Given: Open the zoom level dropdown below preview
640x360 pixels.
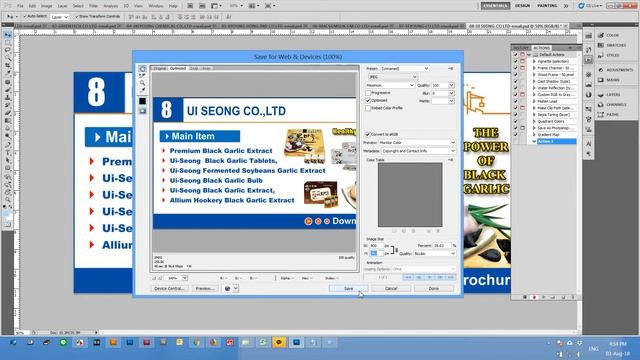Looking at the screenshot, I should (184, 278).
